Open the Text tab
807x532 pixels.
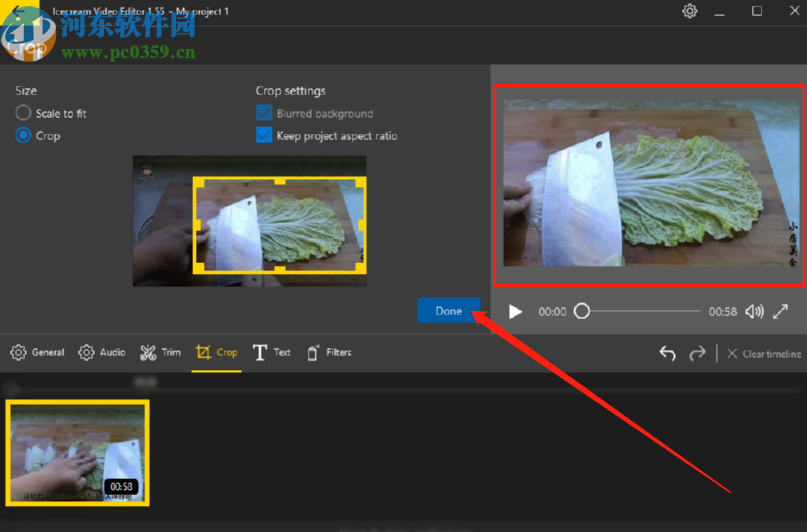tap(272, 352)
